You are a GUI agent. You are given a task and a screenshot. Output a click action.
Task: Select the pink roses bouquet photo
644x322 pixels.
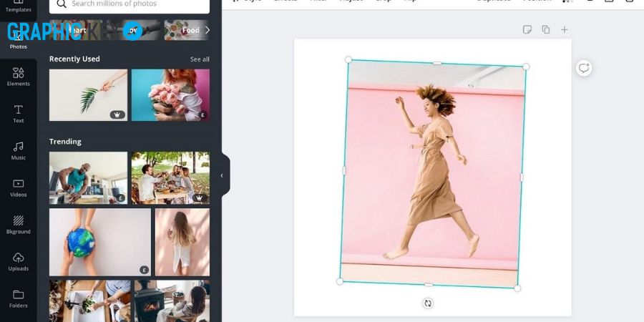(x=170, y=95)
